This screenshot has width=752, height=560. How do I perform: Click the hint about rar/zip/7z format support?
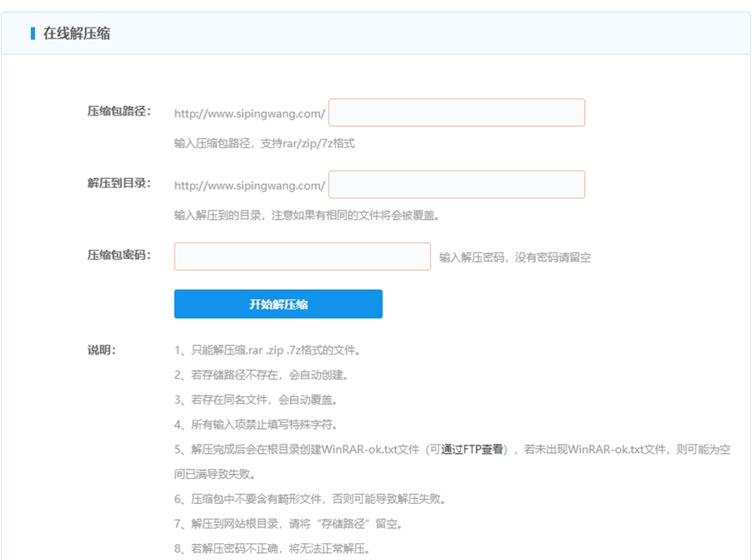[264, 144]
